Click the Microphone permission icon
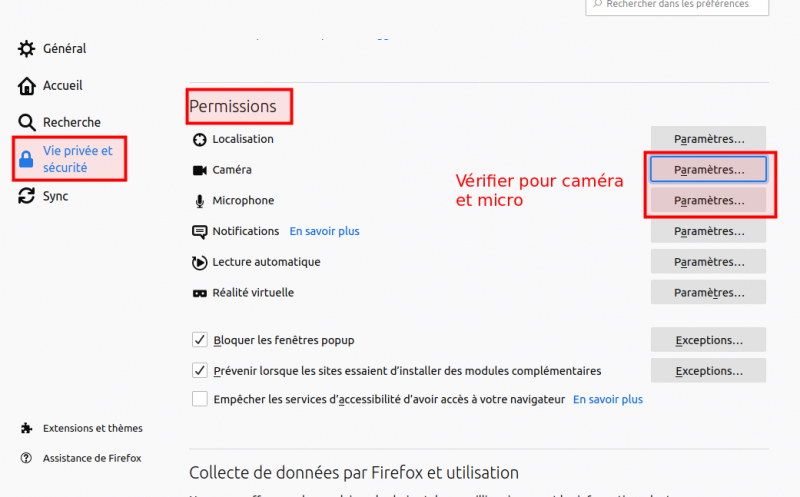 tap(200, 201)
